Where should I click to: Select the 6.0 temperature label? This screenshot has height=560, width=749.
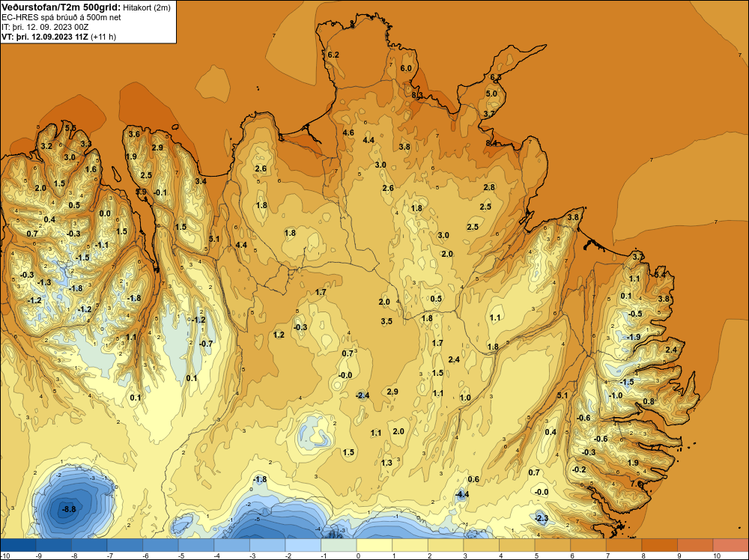point(406,68)
